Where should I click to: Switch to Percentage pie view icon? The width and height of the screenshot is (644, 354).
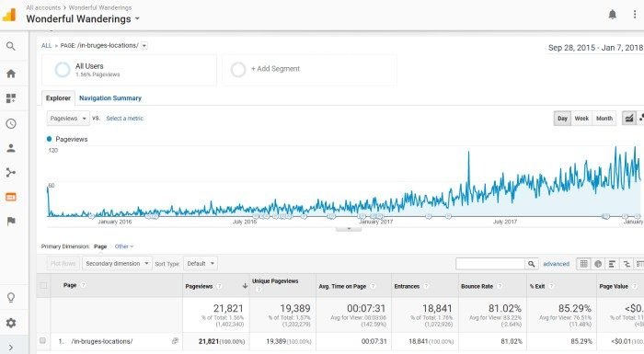pos(598,264)
